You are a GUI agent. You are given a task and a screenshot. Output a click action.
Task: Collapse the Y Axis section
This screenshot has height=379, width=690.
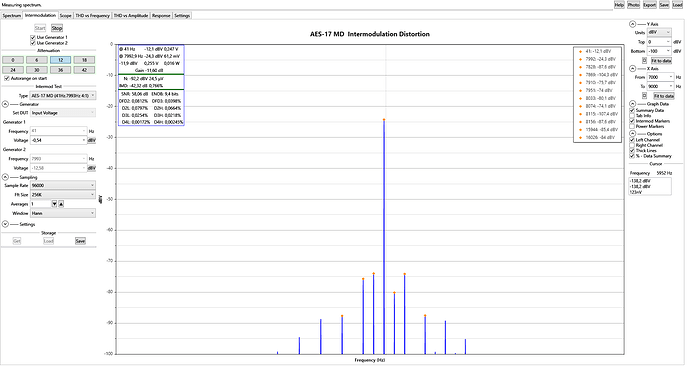(x=632, y=24)
